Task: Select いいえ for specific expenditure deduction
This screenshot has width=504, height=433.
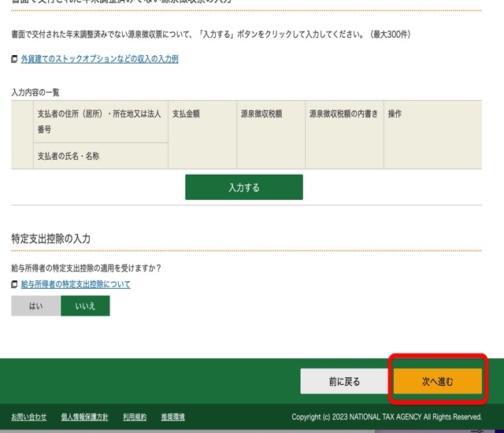Action: (x=85, y=306)
